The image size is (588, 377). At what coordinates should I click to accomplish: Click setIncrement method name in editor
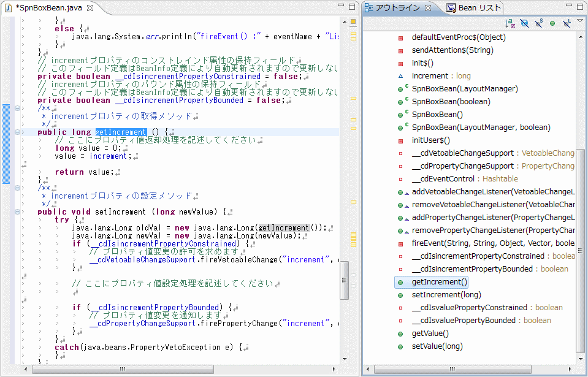(120, 211)
